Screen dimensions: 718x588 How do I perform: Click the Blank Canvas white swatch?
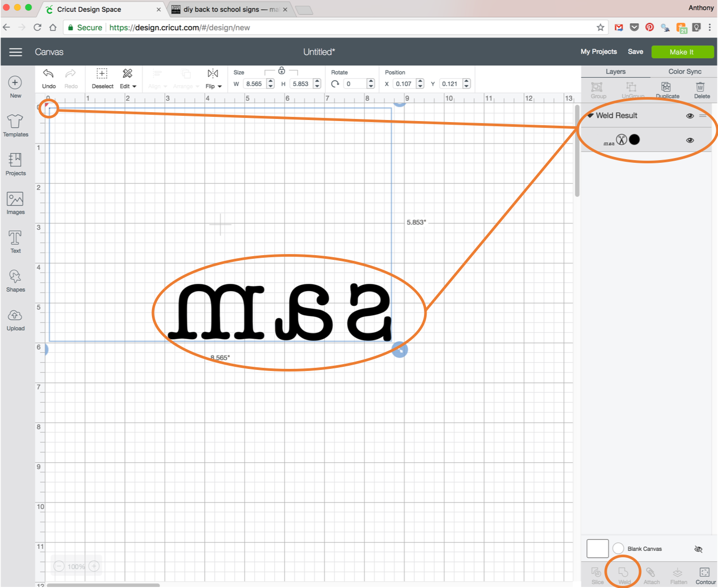point(597,548)
